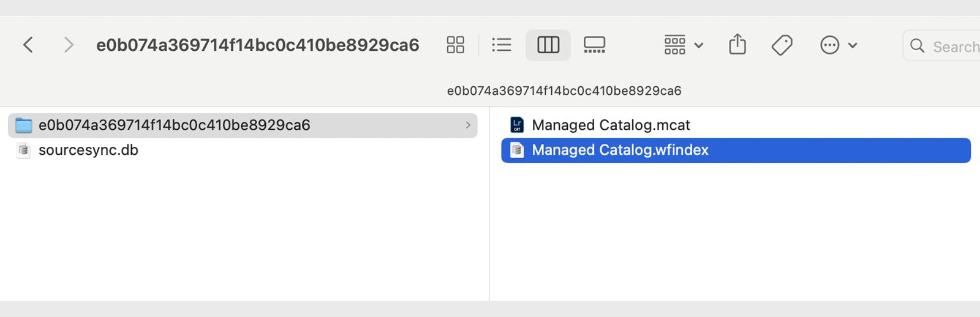
Task: Select the Managed Catalog.mcat file
Action: 611,125
